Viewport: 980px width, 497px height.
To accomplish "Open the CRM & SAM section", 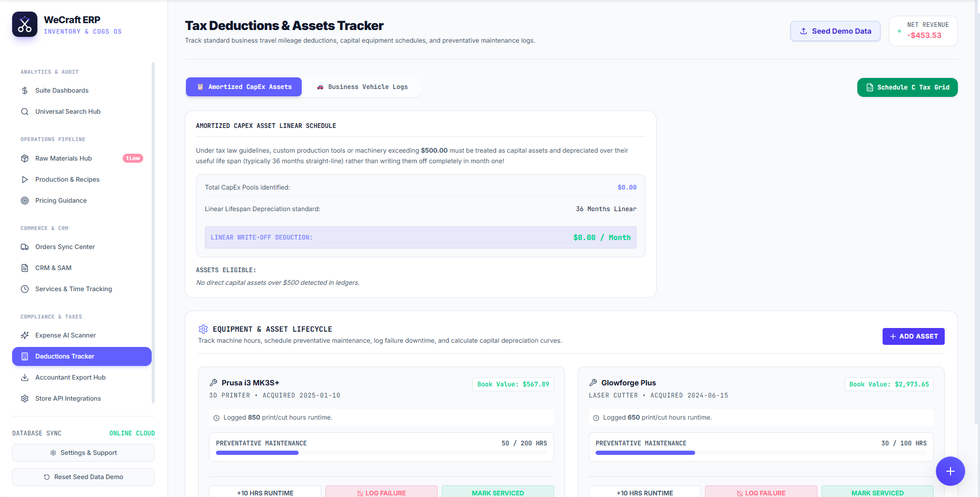I will point(82,268).
